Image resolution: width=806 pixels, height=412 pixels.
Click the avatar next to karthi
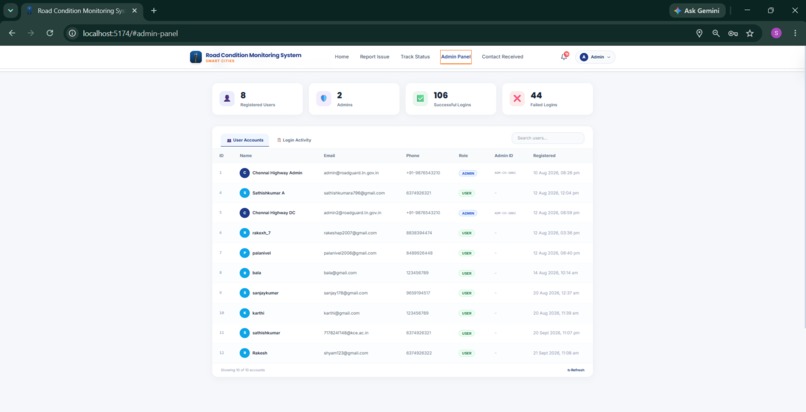click(x=245, y=313)
